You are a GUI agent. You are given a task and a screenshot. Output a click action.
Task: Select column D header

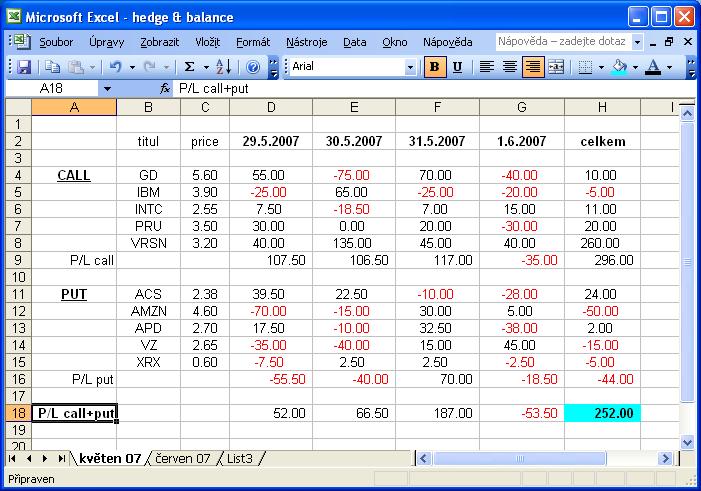point(271,107)
